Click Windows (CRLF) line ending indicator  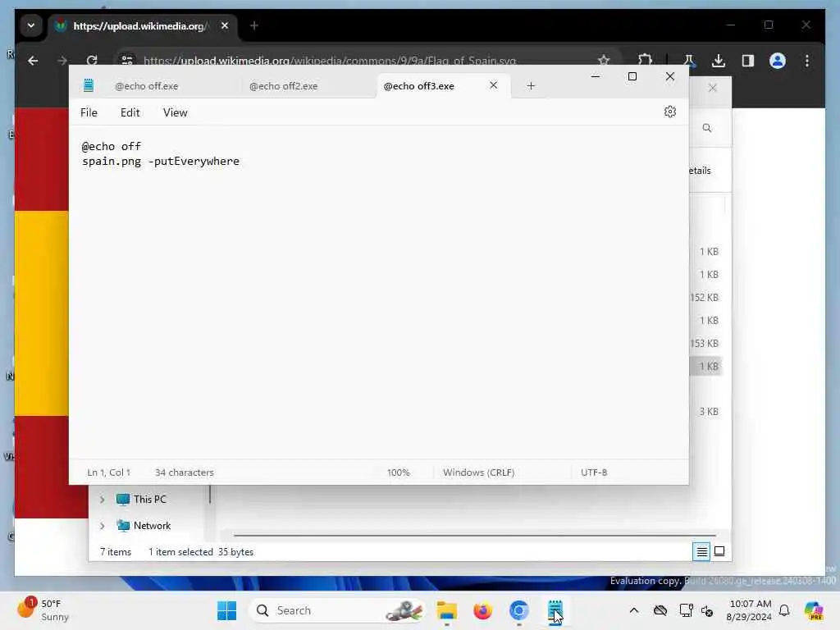[x=478, y=472]
